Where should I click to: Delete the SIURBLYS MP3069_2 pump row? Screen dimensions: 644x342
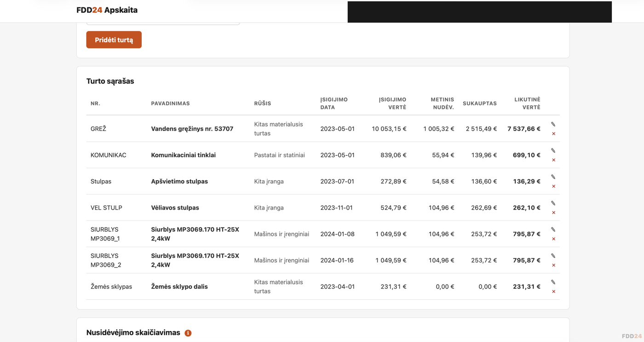click(x=553, y=265)
